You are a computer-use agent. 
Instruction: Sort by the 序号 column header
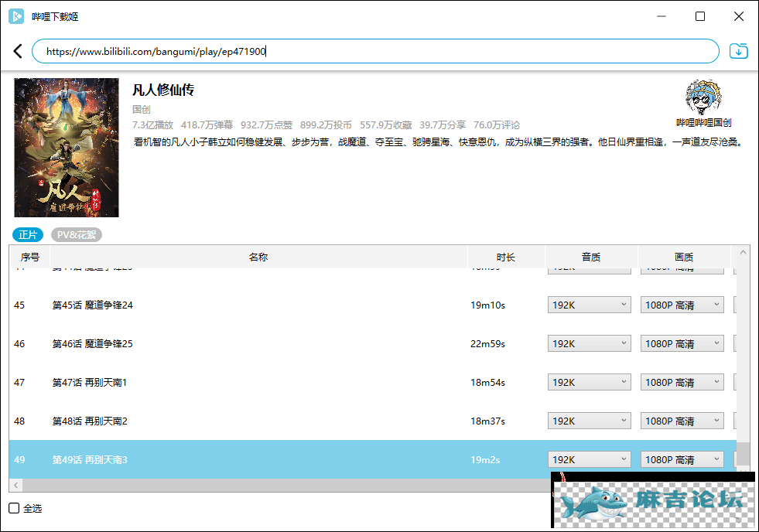point(29,257)
